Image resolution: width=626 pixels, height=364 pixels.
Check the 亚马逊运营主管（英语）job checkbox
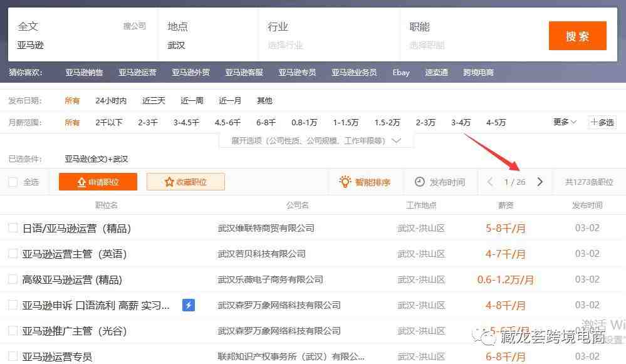13,254
